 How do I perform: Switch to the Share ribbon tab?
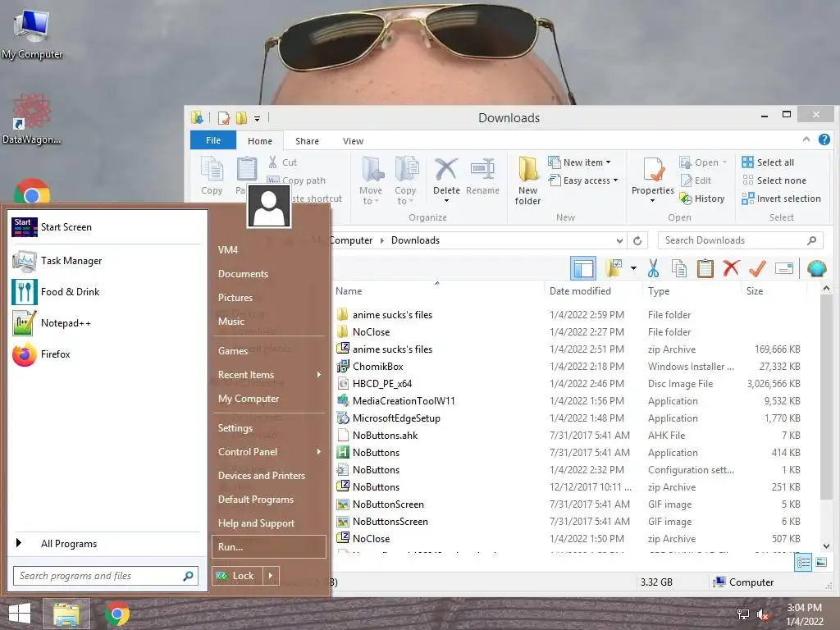pyautogui.click(x=307, y=141)
